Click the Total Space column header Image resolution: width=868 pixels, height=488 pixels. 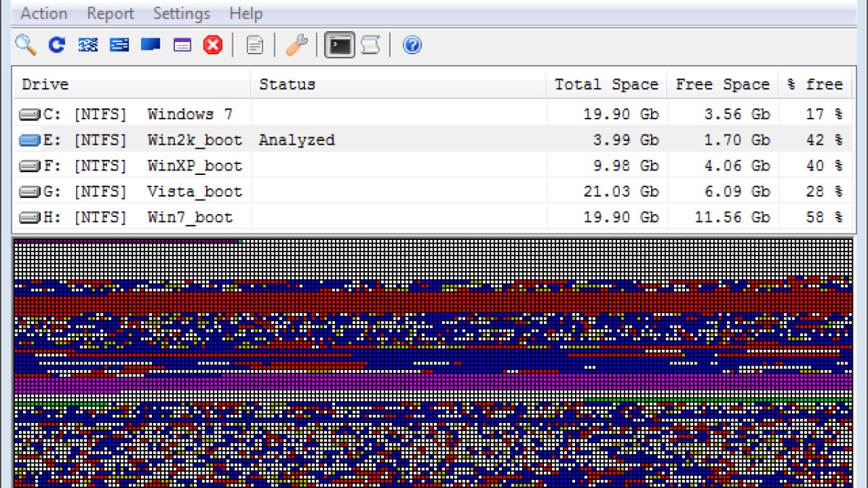pos(606,85)
